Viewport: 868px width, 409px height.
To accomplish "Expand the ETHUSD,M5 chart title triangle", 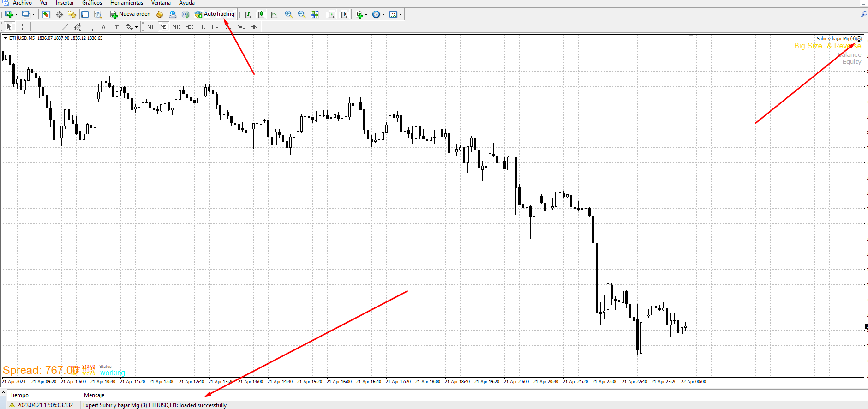I will tap(5, 38).
